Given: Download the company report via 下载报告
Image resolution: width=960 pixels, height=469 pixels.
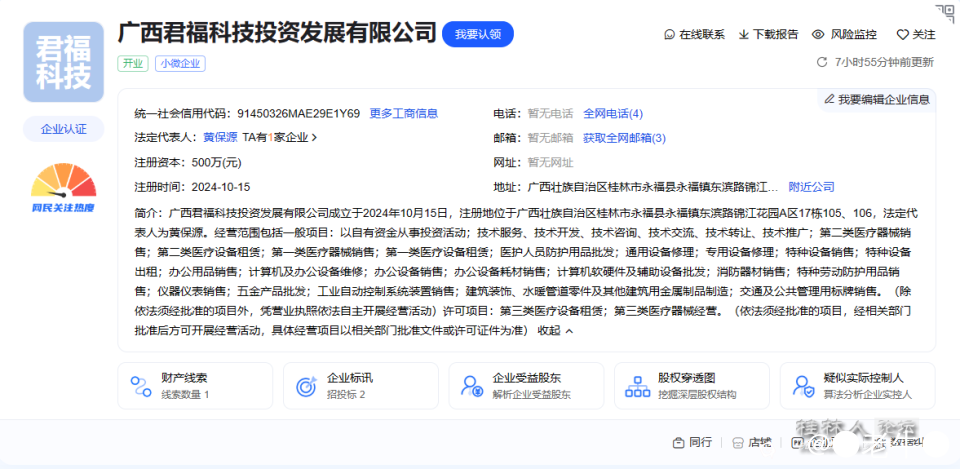Looking at the screenshot, I should tap(743, 34).
